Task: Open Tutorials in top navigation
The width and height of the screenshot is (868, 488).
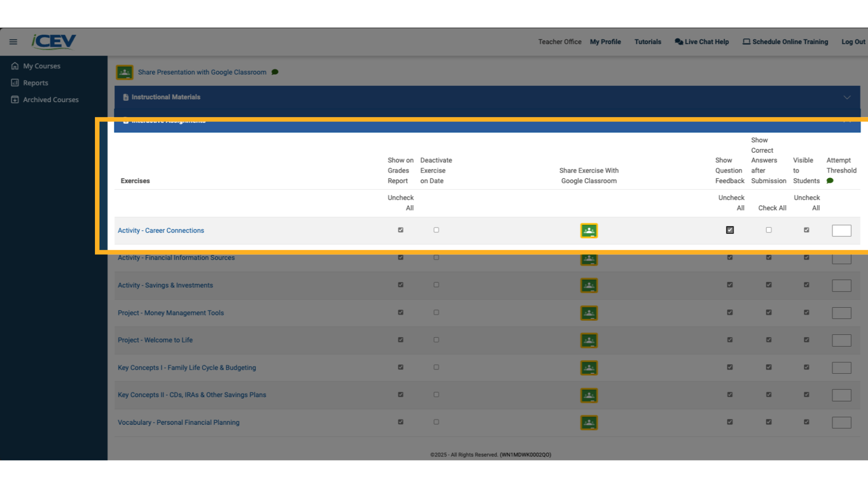Action: coord(648,42)
